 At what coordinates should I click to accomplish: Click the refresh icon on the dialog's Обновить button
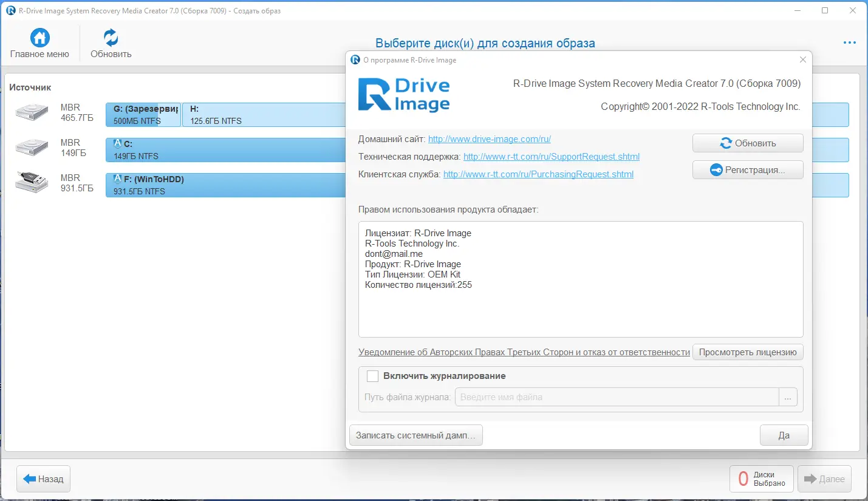pyautogui.click(x=726, y=143)
